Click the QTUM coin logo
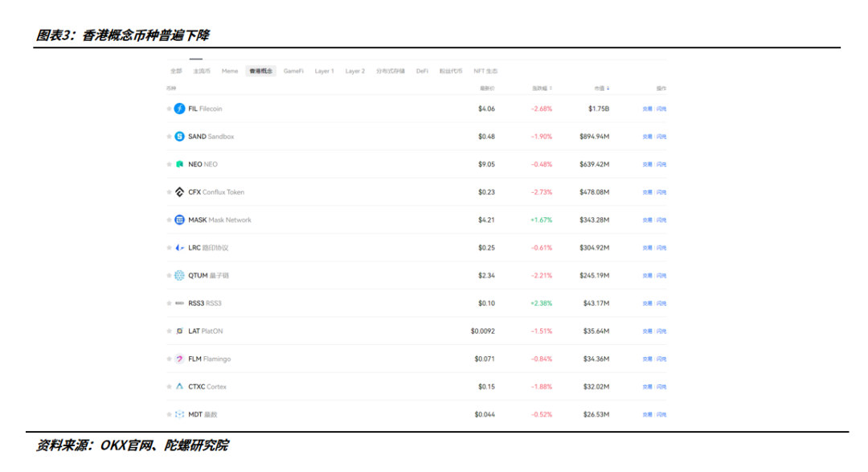The width and height of the screenshot is (868, 472). 179,276
